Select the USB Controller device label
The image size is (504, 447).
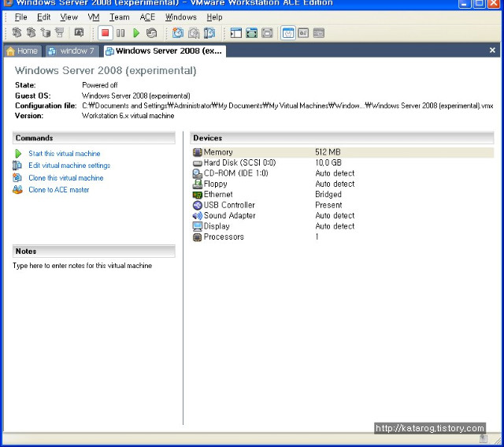(229, 205)
